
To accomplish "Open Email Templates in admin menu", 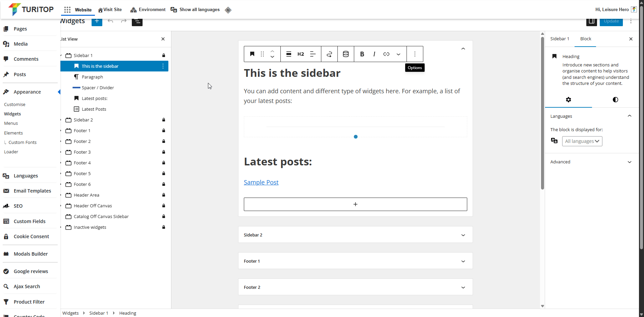I will 32,191.
